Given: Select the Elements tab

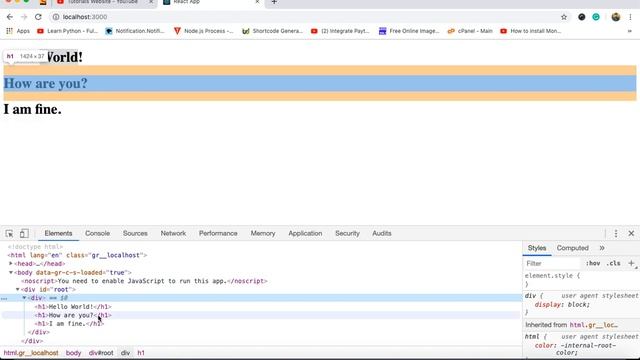Looking at the screenshot, I should click(x=58, y=233).
